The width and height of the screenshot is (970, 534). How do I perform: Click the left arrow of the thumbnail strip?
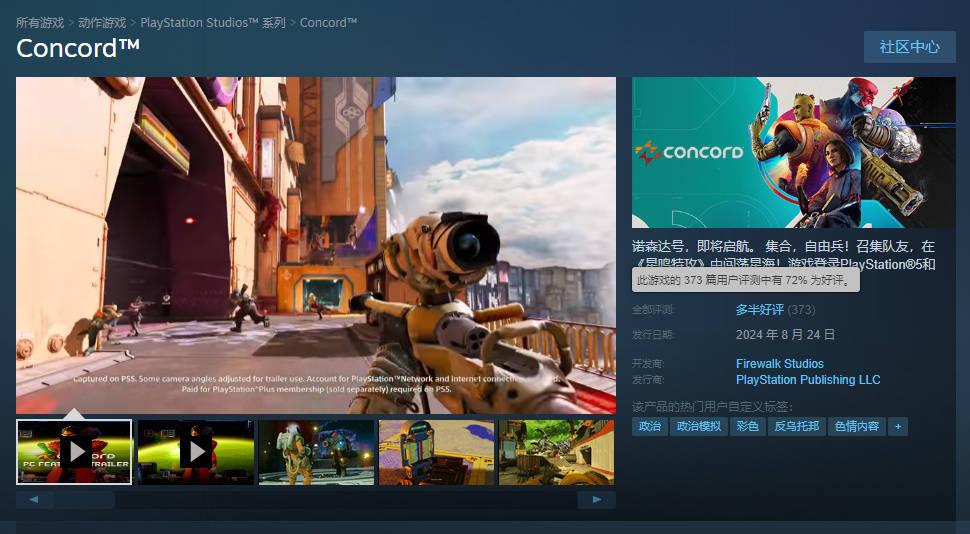(x=34, y=499)
